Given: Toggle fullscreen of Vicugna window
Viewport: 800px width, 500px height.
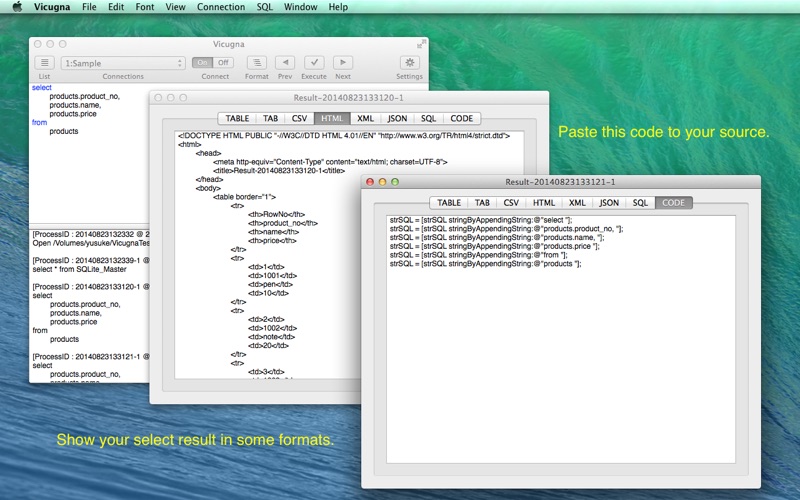Looking at the screenshot, I should point(421,44).
